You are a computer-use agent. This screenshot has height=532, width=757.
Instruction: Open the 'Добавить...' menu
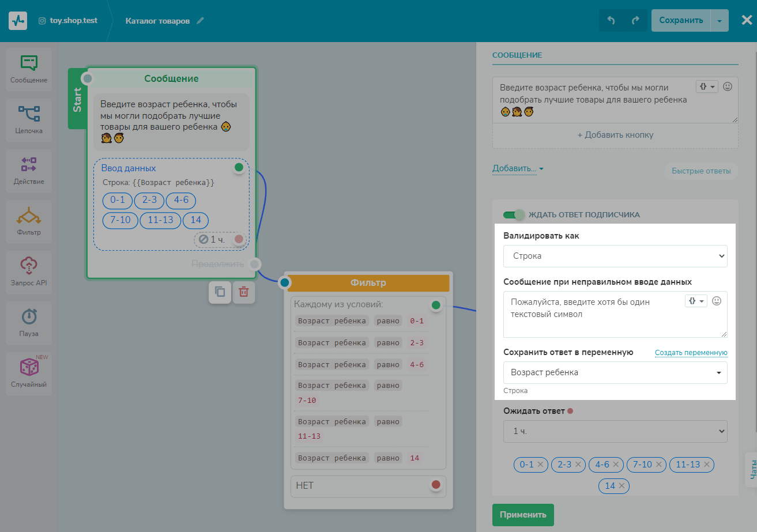(518, 168)
